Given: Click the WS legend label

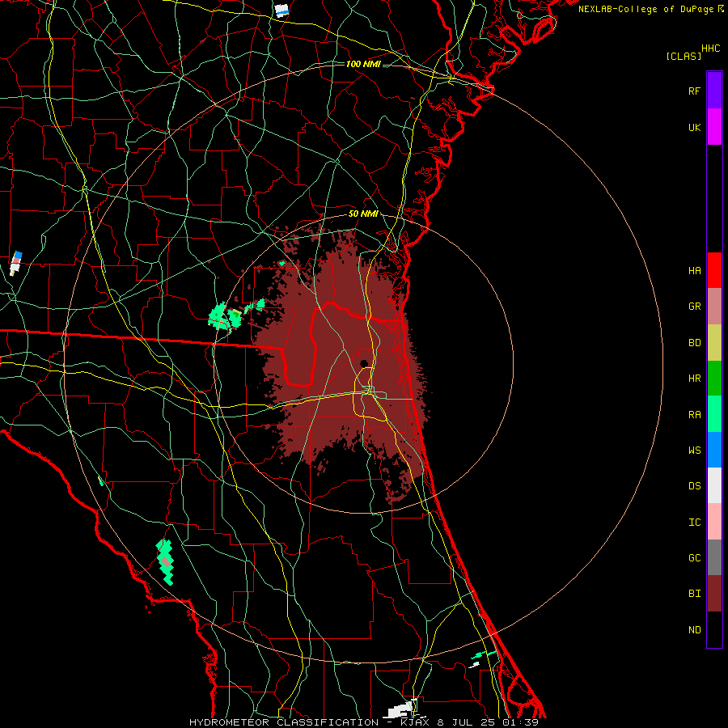Looking at the screenshot, I should click(x=694, y=451).
